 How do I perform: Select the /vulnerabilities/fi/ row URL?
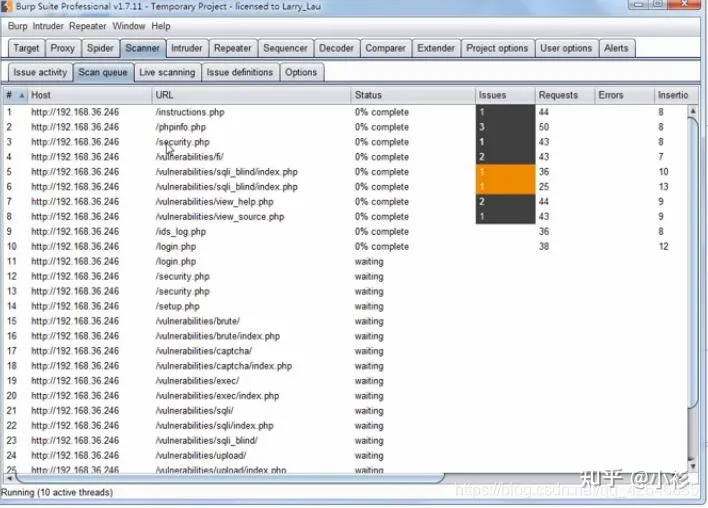coord(190,157)
